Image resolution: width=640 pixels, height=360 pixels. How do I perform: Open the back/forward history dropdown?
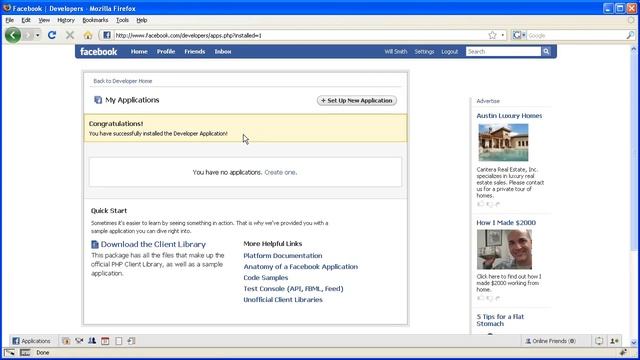pyautogui.click(x=38, y=35)
